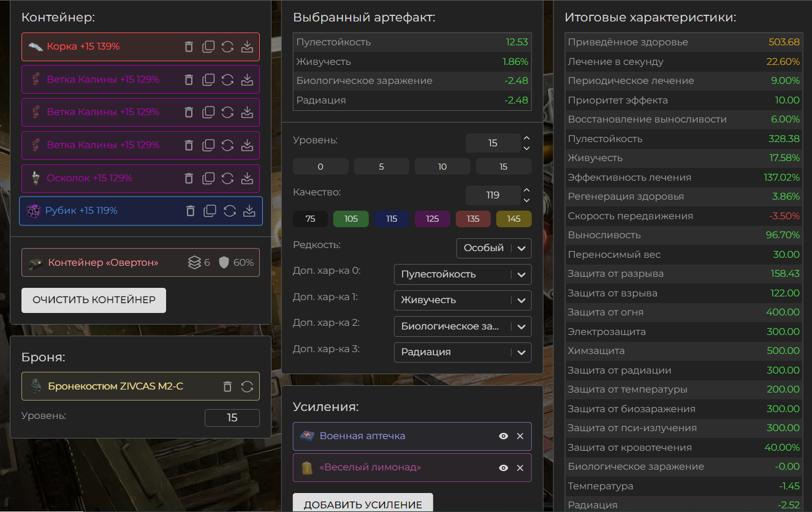Screen dimensions: 812x512
Task: Click the Бронекостюм armor suit icon
Action: 36,386
